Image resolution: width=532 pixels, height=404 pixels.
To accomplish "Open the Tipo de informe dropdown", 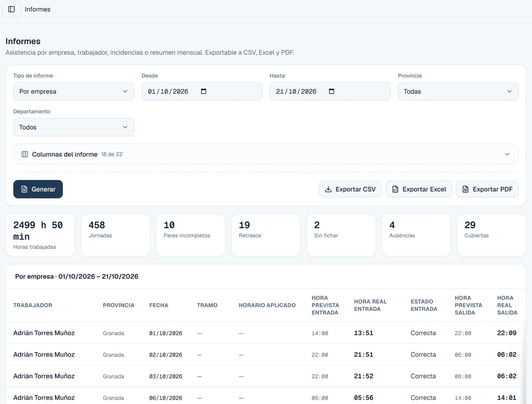I will (x=74, y=91).
